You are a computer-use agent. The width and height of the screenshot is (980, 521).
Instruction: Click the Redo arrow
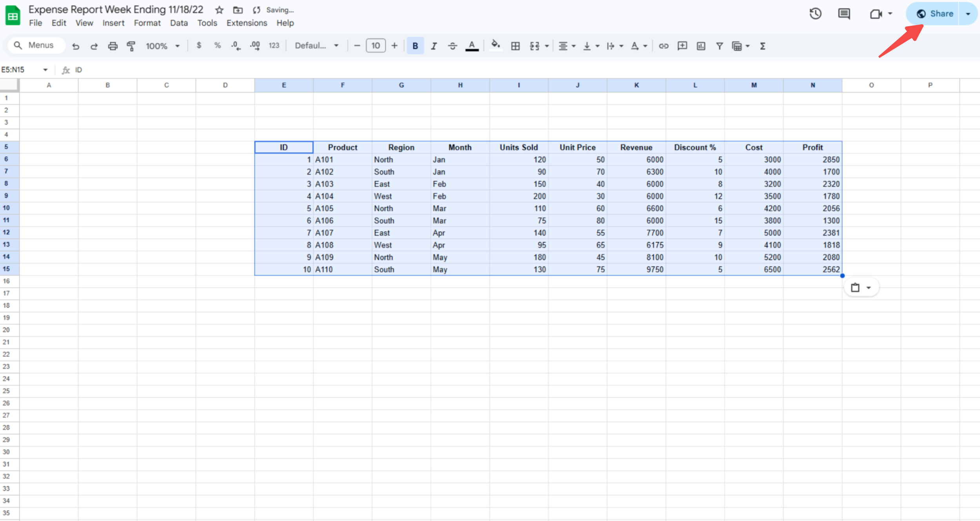click(94, 46)
